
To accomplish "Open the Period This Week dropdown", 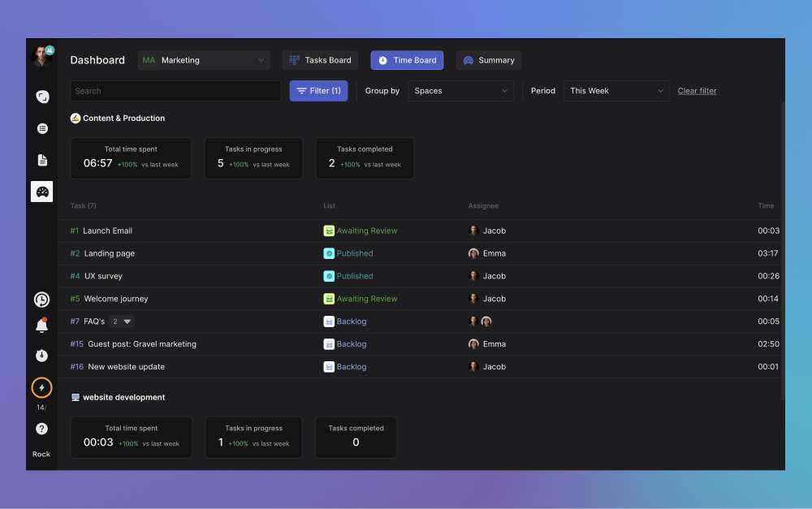I will pyautogui.click(x=616, y=91).
